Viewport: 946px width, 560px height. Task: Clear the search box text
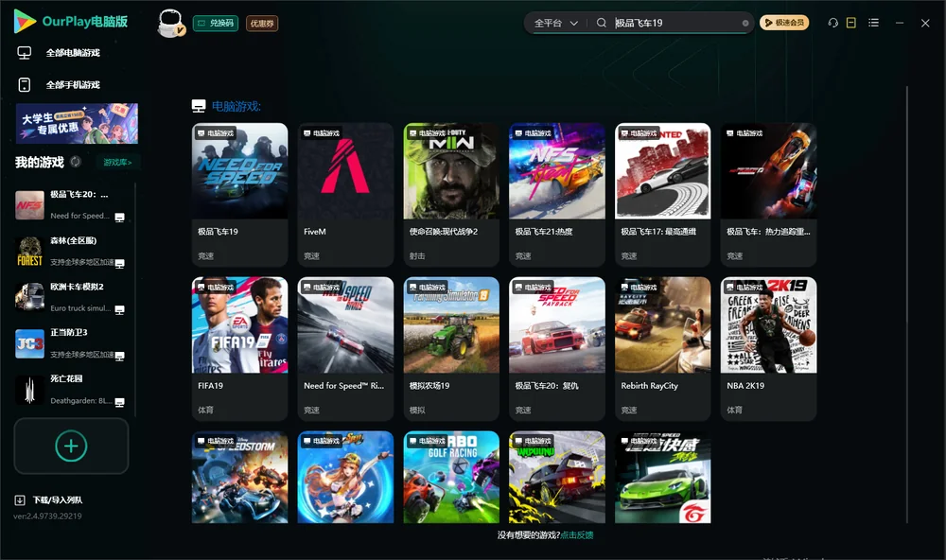point(745,23)
